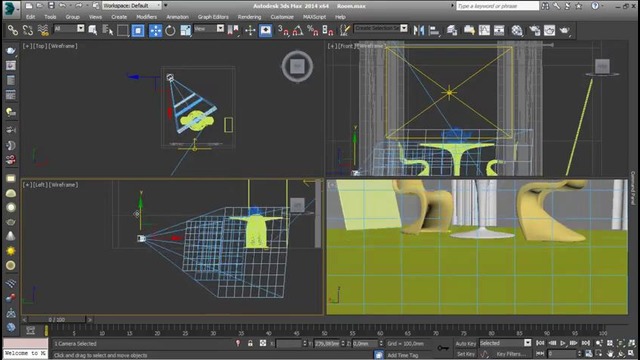Open the Curve Editor icon
The height and width of the screenshot is (360, 640).
point(484,30)
